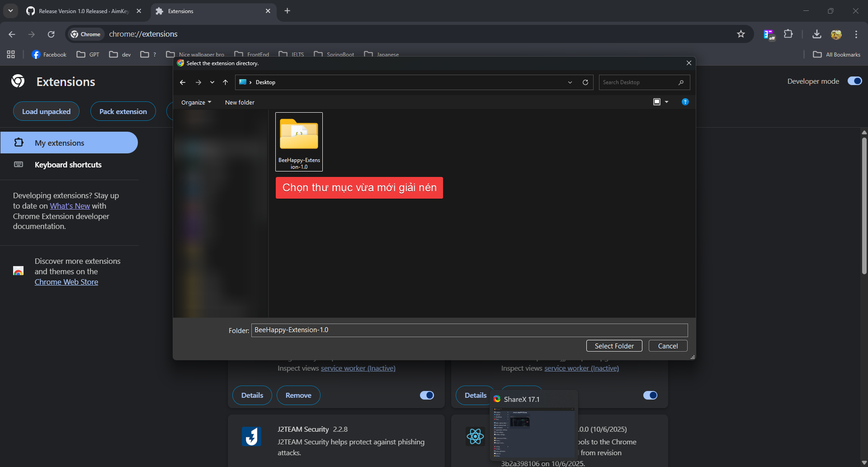Open the Chrome Web Store link

point(66,281)
